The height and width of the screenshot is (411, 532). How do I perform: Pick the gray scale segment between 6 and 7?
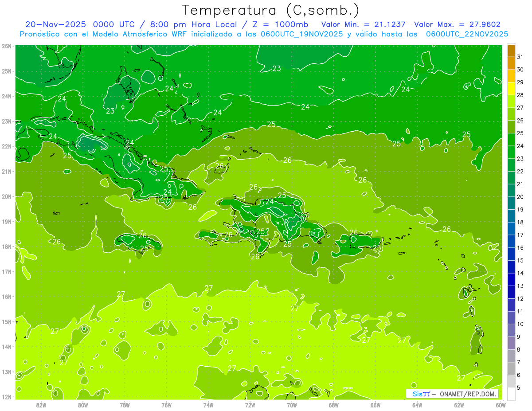coord(511,368)
